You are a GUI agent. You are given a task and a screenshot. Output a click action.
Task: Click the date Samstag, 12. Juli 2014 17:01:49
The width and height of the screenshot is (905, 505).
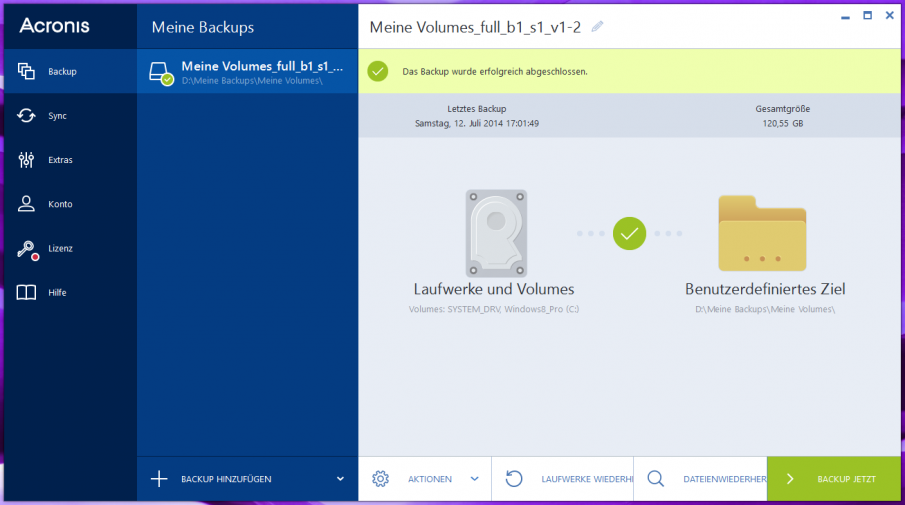477,124
